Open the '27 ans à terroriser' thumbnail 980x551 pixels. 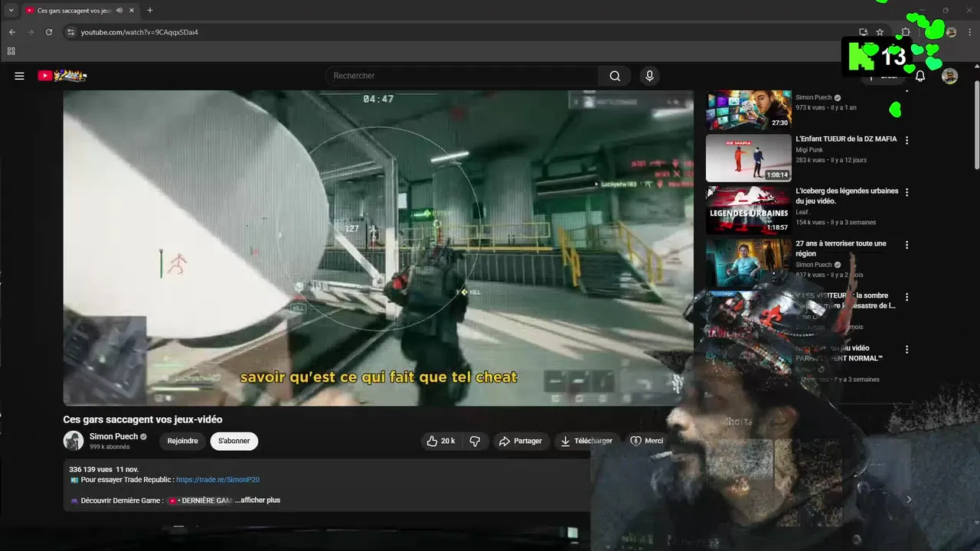click(x=748, y=262)
